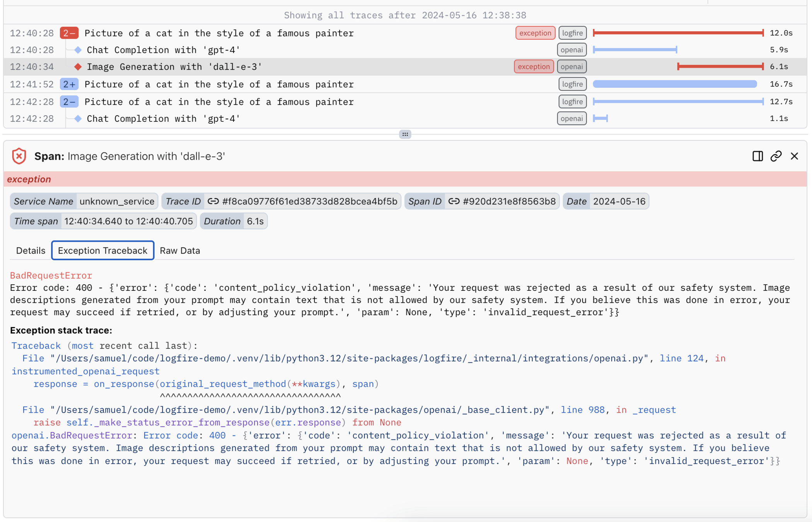Click the Trace ID link icon
The image size is (812, 522).
pos(213,201)
